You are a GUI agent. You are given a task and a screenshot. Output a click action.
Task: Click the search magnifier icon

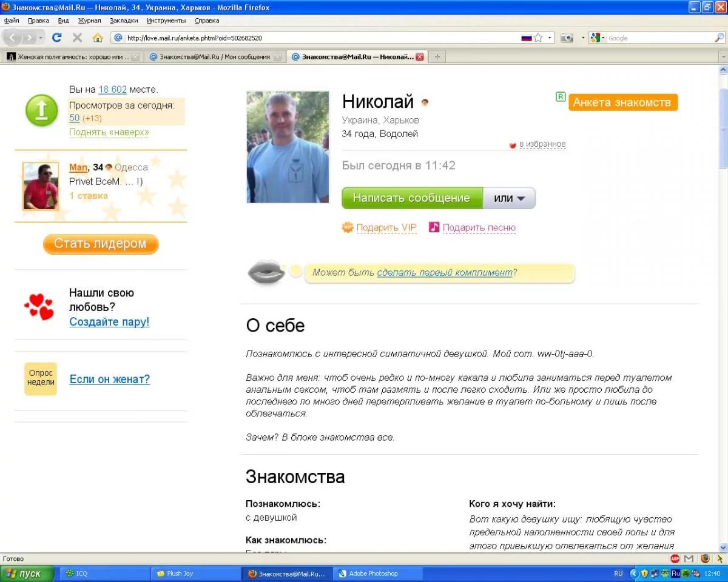pyautogui.click(x=719, y=38)
